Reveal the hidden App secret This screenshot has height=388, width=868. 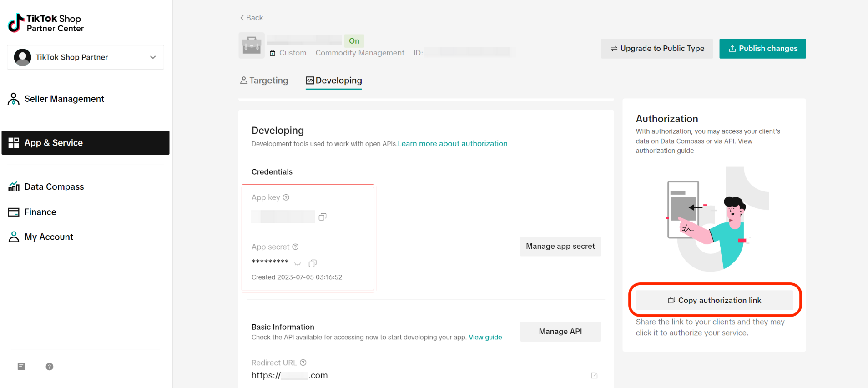click(297, 264)
